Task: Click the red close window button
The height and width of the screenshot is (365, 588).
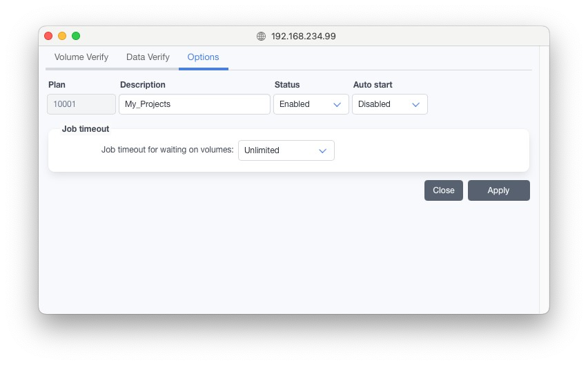Action: tap(48, 36)
